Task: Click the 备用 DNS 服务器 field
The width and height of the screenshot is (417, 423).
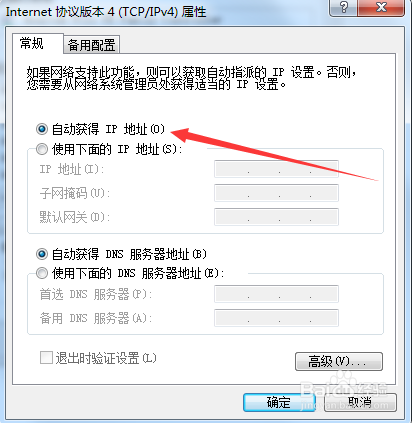Action: (x=276, y=318)
